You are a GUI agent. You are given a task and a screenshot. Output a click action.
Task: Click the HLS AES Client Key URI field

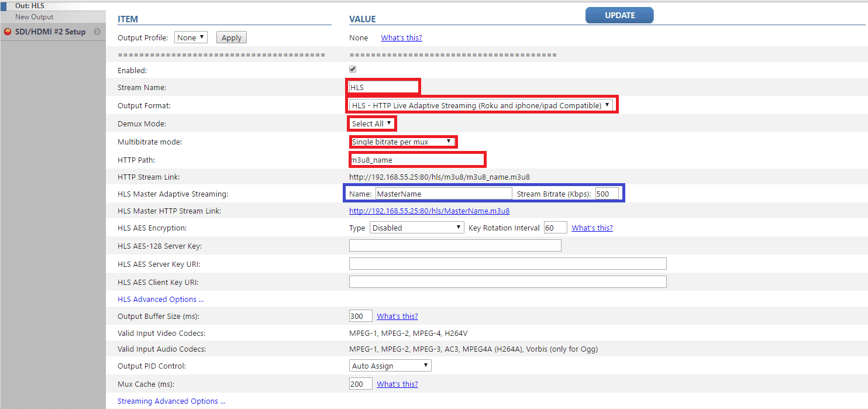pos(508,282)
